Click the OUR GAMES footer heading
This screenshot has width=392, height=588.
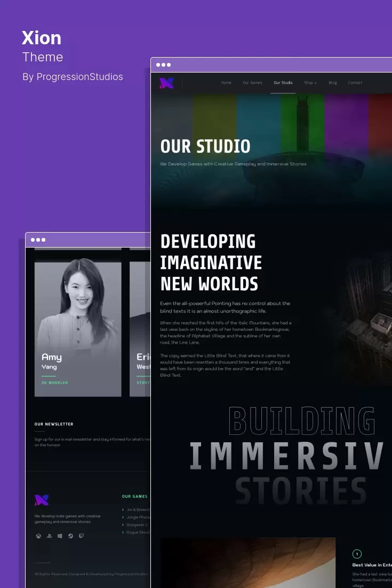tap(134, 496)
